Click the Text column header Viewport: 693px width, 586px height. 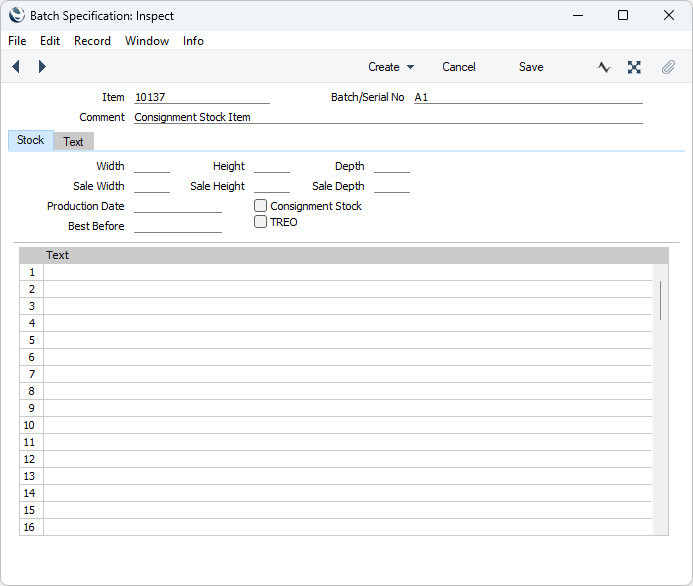[57, 255]
